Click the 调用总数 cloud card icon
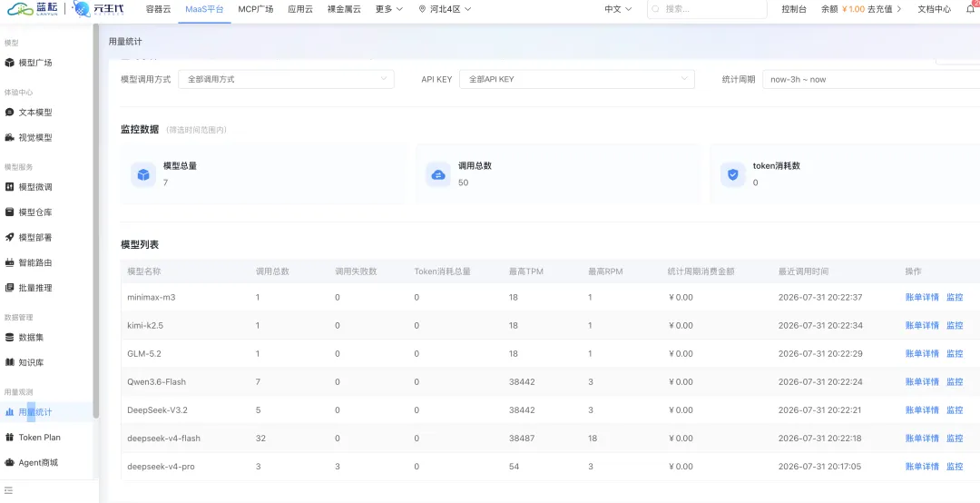980x503 pixels. [438, 174]
